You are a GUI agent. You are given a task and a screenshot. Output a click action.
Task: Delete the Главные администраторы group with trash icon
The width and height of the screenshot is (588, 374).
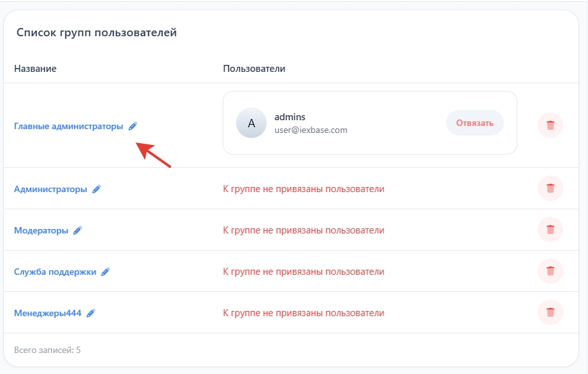pos(550,125)
